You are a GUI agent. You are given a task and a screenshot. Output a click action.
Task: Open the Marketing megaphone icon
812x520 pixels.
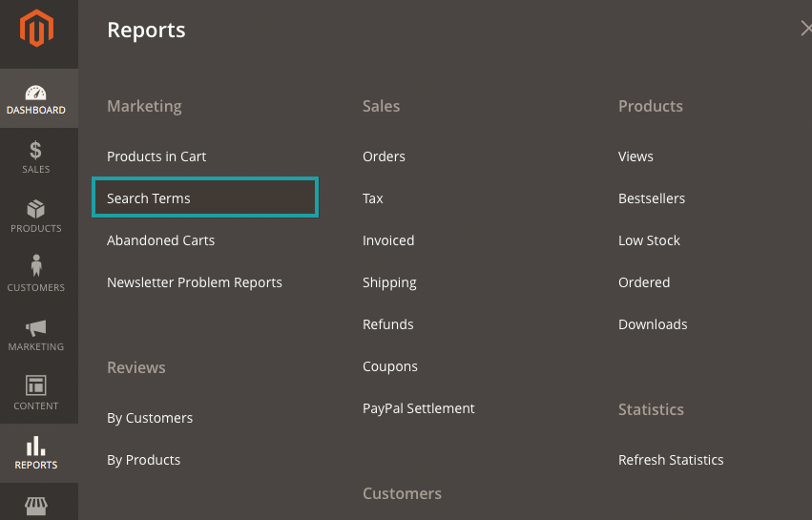[x=36, y=328]
